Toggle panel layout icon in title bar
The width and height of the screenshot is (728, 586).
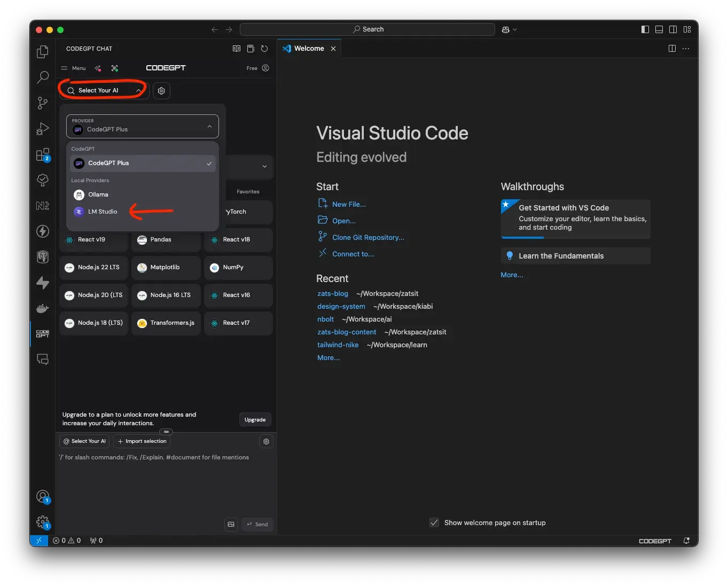tap(659, 29)
